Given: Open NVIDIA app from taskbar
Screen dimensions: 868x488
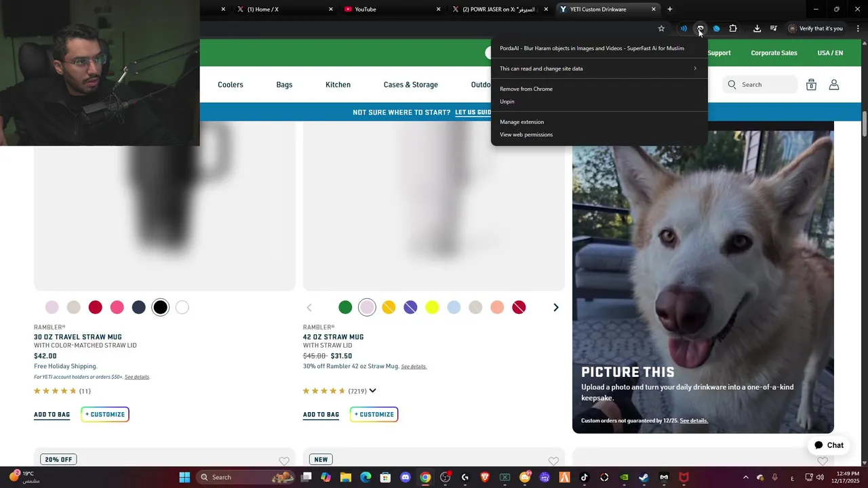Looking at the screenshot, I should point(624,477).
